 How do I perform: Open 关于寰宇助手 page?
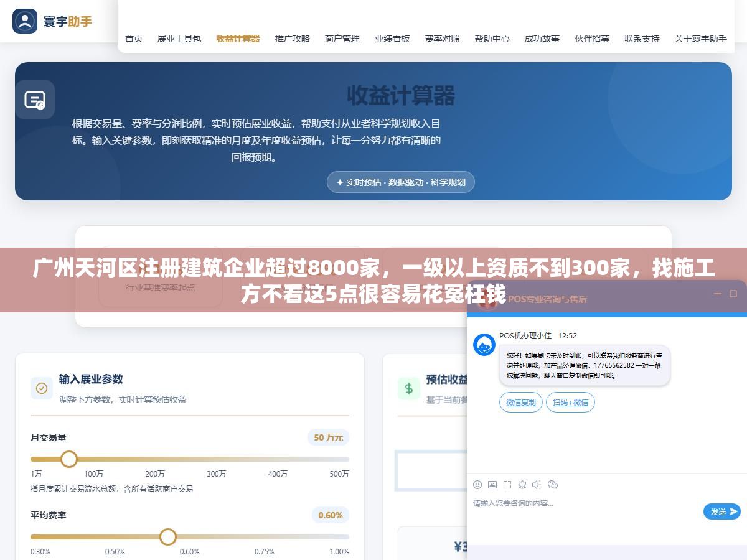[701, 39]
